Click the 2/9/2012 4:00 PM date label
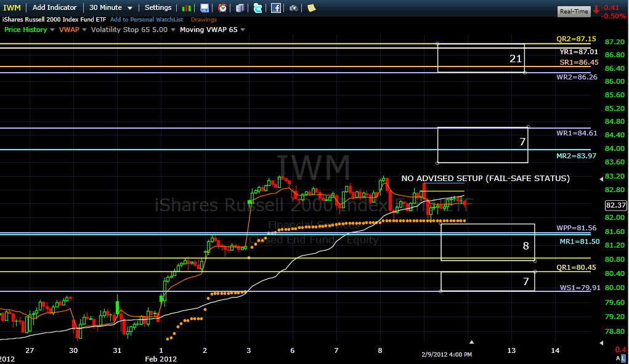Screen dimensions: 629x364 [x=447, y=354]
